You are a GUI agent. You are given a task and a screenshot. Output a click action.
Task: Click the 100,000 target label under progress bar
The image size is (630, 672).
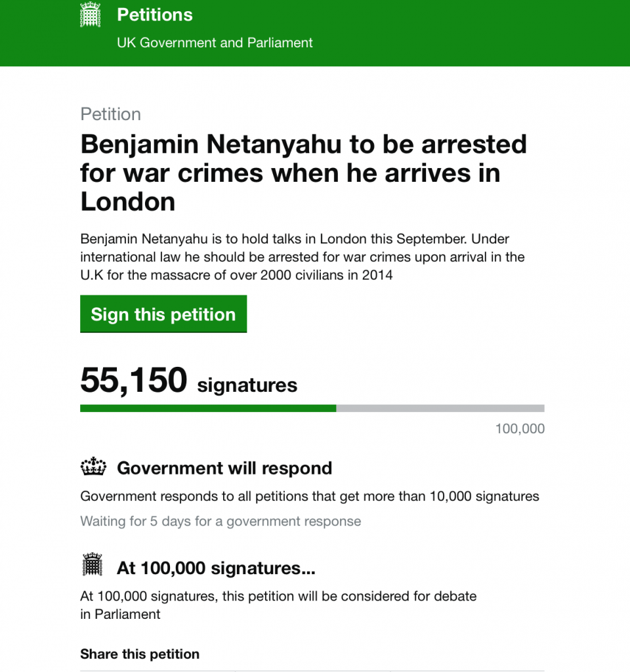coord(520,429)
